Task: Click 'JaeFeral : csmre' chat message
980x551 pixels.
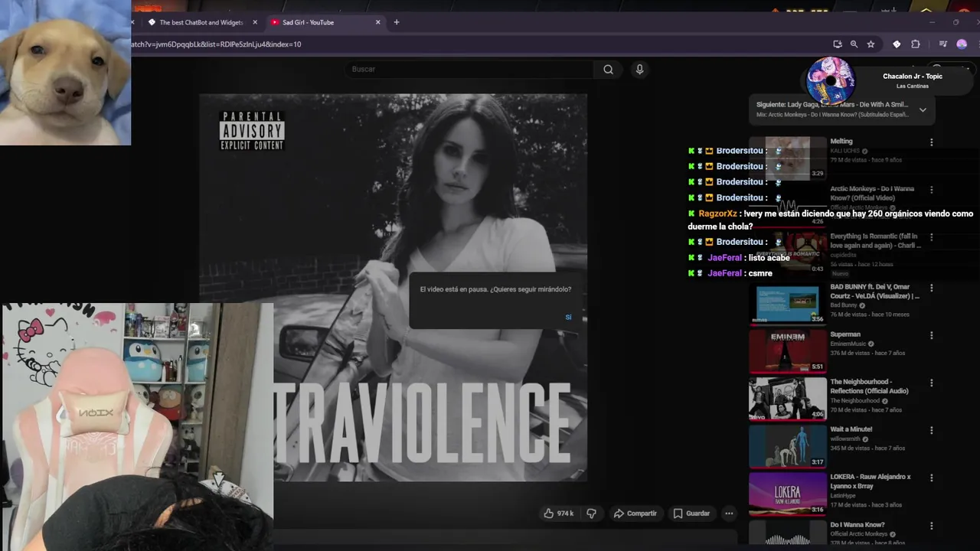Action: [730, 273]
